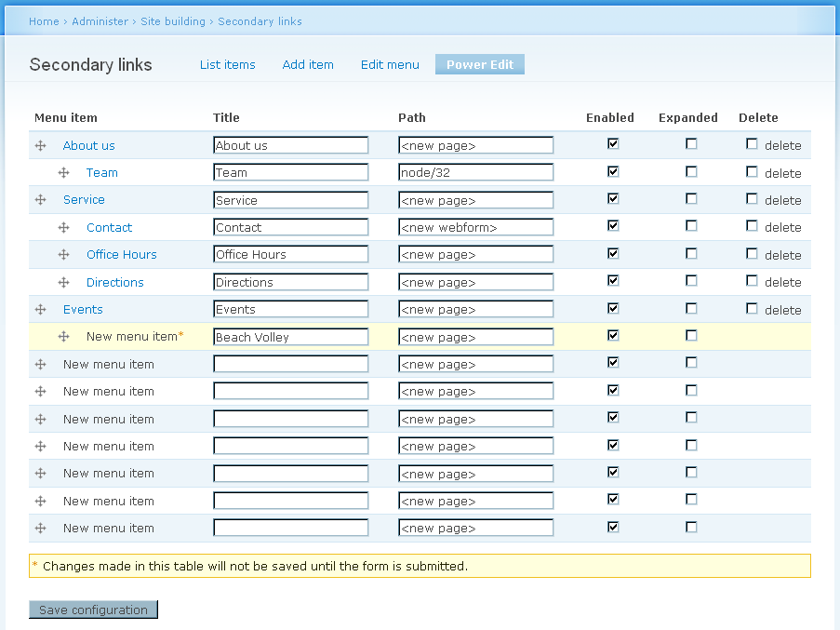Click drag handle icon beside Contact
This screenshot has height=630, width=840.
point(64,228)
